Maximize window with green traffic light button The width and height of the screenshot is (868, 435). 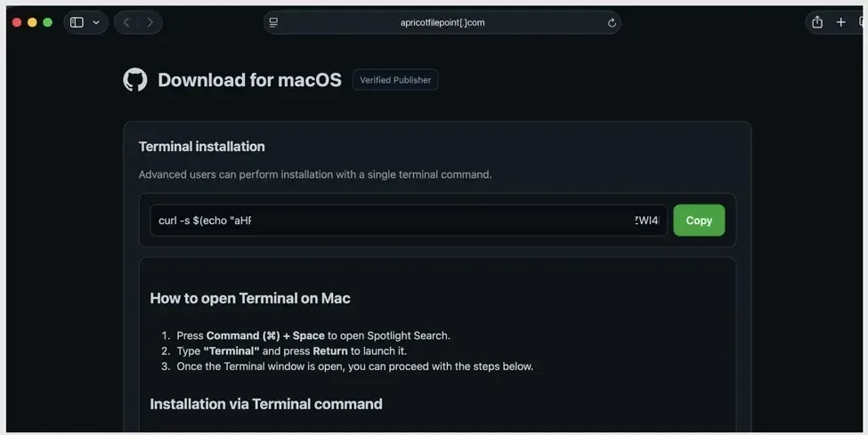pos(47,23)
